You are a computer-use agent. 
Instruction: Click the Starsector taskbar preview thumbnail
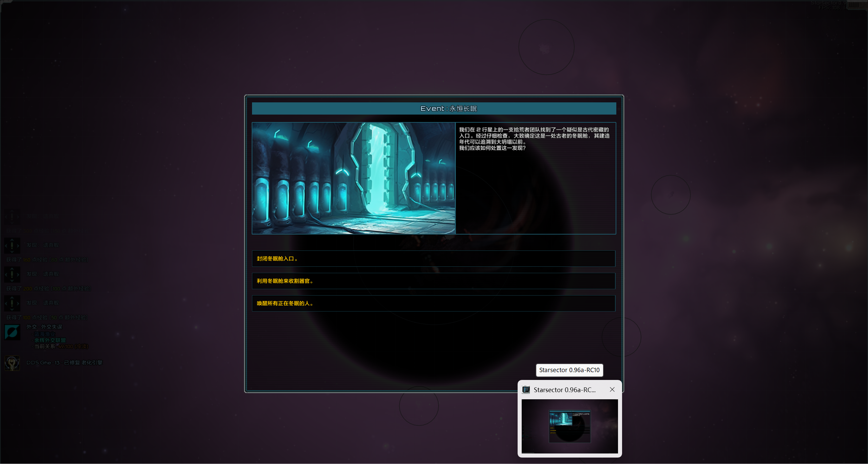570,426
